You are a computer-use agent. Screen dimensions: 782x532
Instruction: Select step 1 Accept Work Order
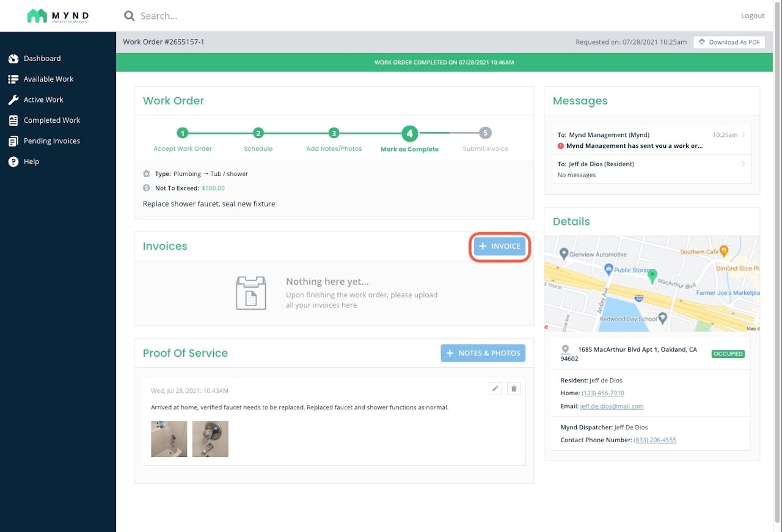183,133
